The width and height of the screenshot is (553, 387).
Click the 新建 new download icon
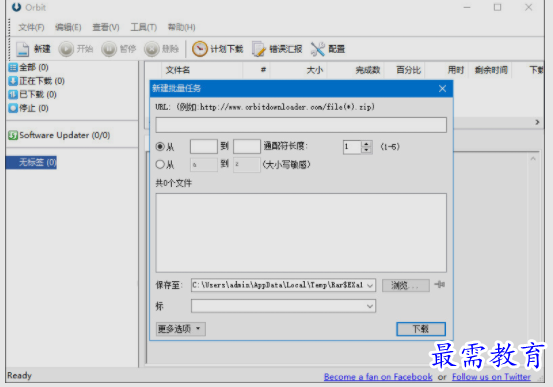pyautogui.click(x=23, y=49)
